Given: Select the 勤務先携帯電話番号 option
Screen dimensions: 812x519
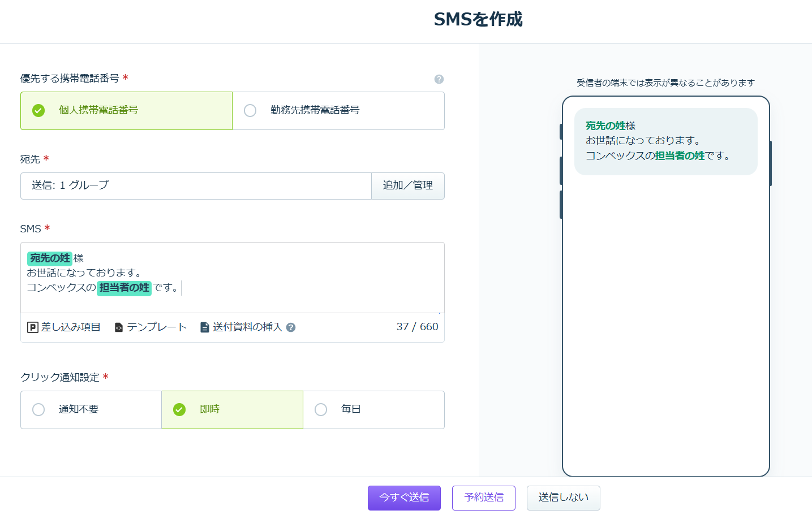Looking at the screenshot, I should [338, 111].
